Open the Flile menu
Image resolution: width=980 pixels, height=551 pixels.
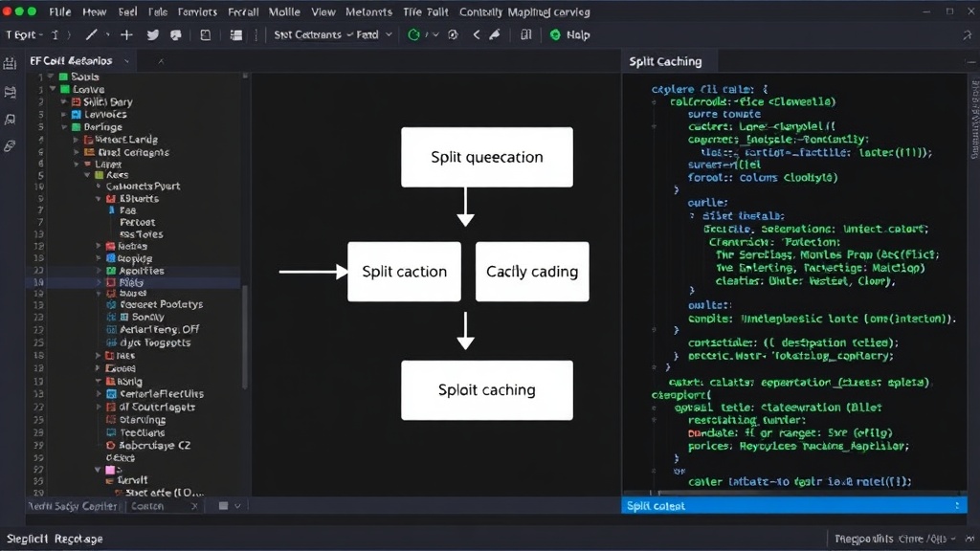[60, 11]
